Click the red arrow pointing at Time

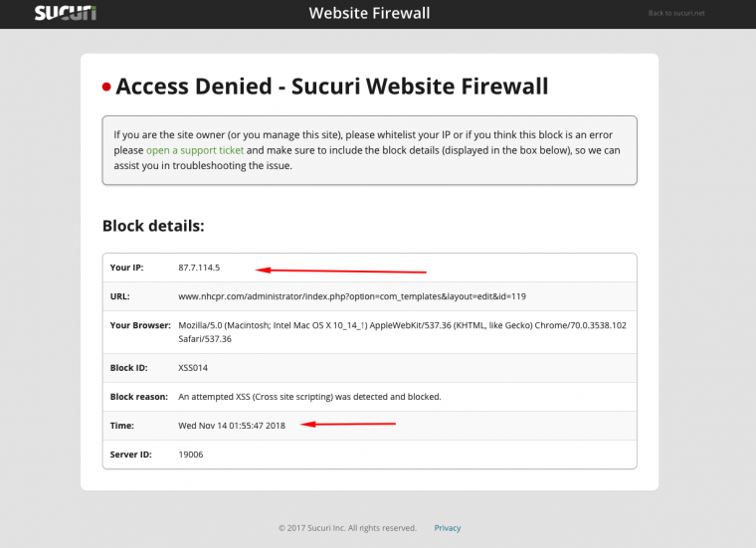click(x=348, y=425)
